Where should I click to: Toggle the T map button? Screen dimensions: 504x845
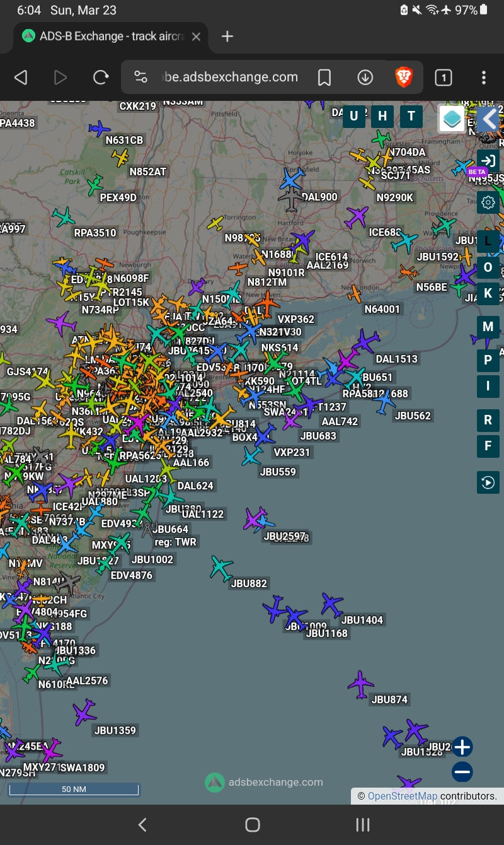[x=411, y=116]
